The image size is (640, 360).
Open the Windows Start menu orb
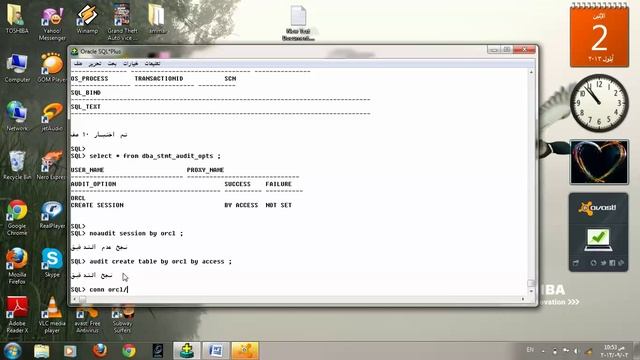point(13,351)
